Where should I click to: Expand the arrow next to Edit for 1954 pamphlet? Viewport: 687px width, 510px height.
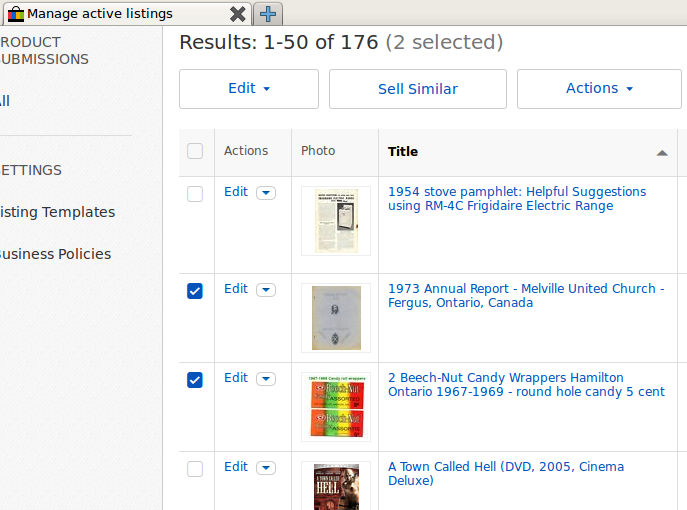point(265,193)
